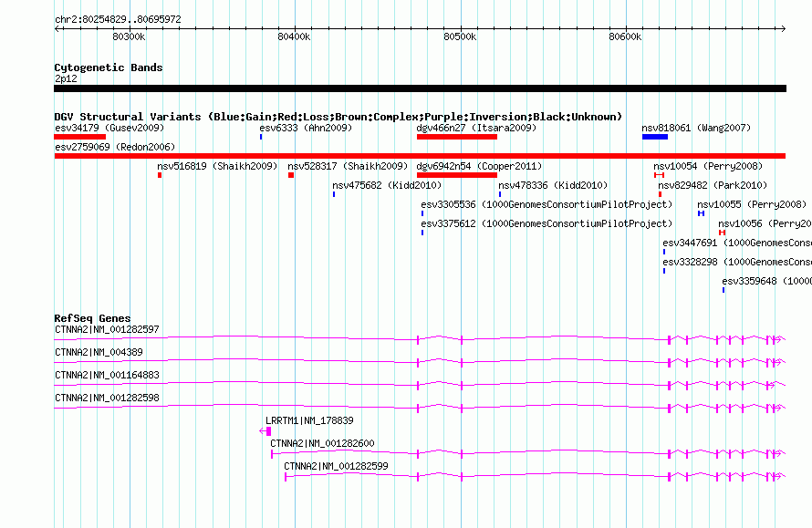Click dgv6942n54 (Cooper2011) red bar
This screenshot has height=528, width=812.
457,175
